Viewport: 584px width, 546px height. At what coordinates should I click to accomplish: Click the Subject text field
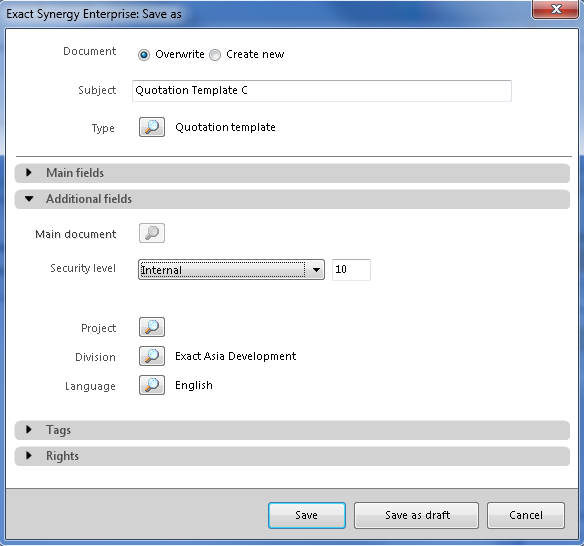tap(322, 91)
